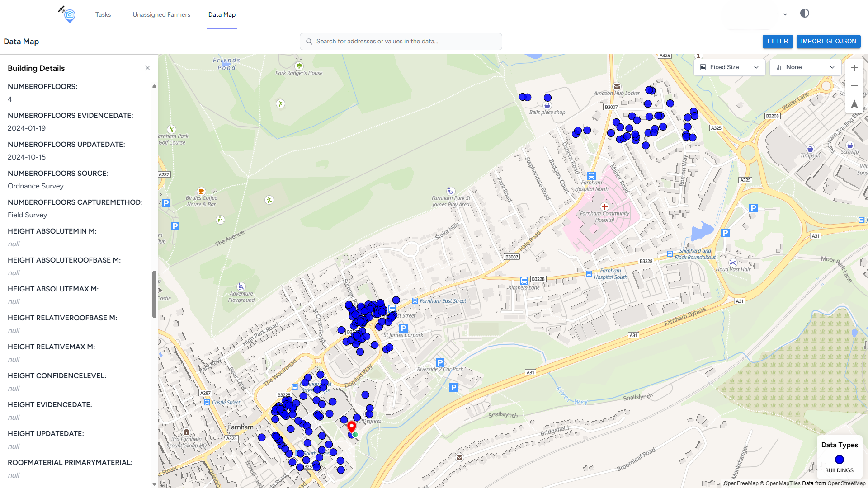
Task: Click the red selected building marker
Action: [x=351, y=426]
